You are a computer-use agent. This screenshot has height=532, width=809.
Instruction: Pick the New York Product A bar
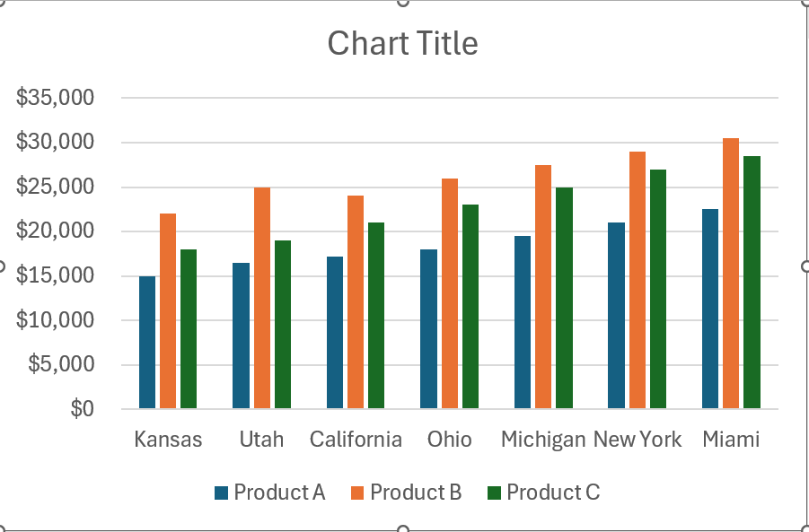[616, 316]
